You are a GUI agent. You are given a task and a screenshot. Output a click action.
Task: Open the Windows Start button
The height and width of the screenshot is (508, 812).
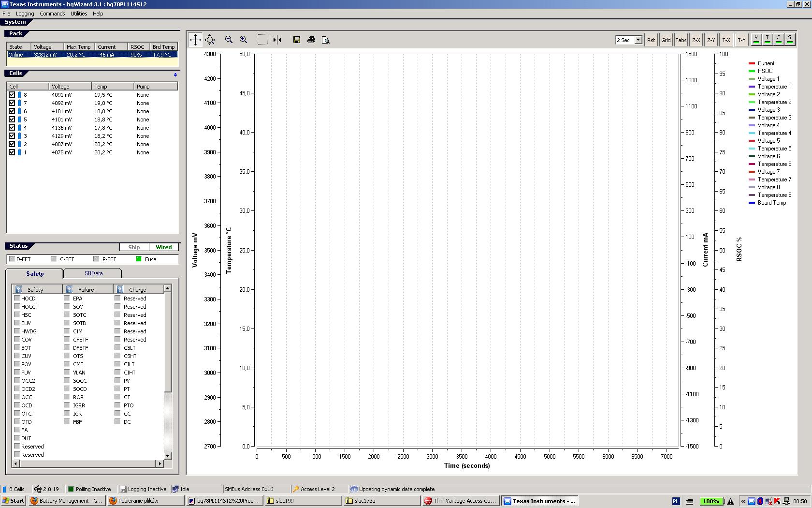click(14, 501)
